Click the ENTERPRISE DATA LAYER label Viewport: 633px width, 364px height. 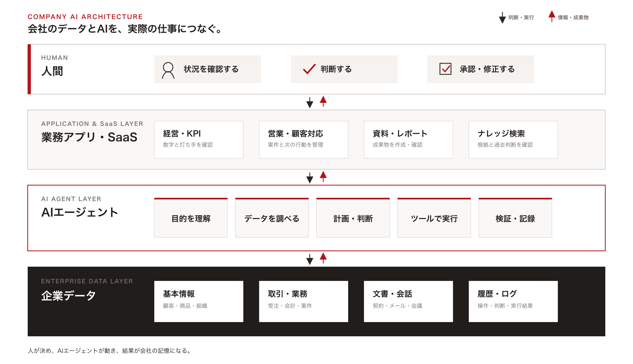(x=87, y=281)
